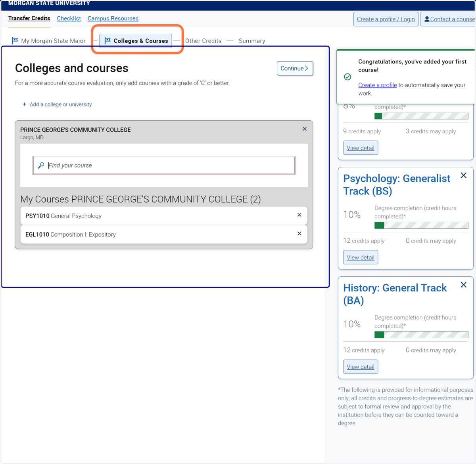Click the flag icon beside My Morgan State Major
476x464 pixels.
pos(15,40)
